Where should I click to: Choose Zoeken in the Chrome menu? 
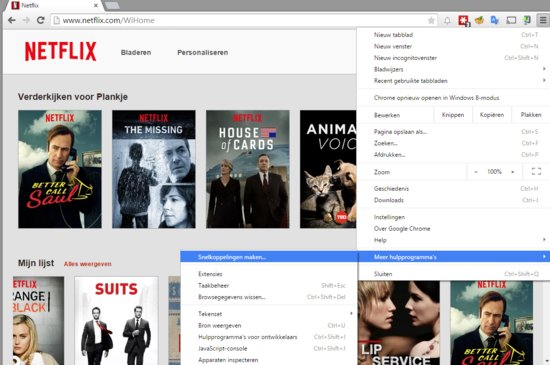tap(453, 143)
